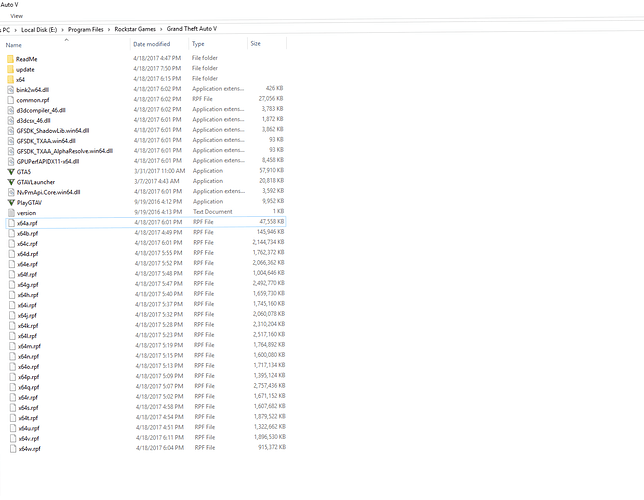This screenshot has width=644, height=500.
Task: Open the x64 folder icon
Action: (x=10, y=79)
